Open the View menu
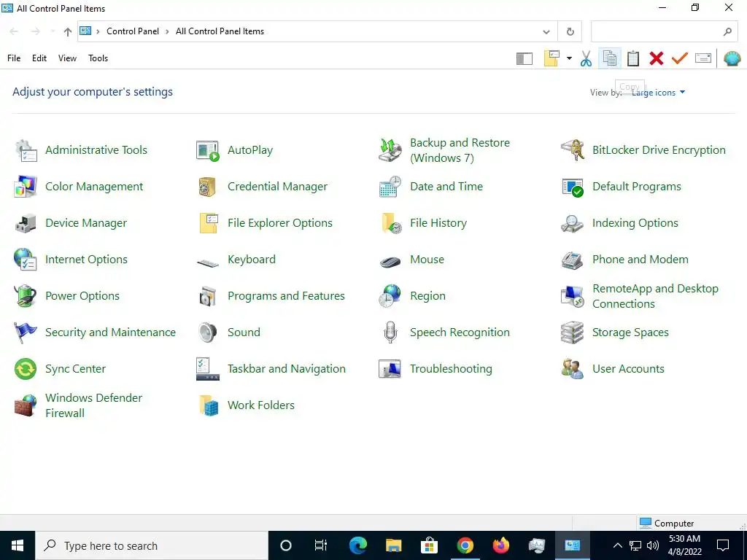Screen dimensions: 747x560 tap(67, 58)
